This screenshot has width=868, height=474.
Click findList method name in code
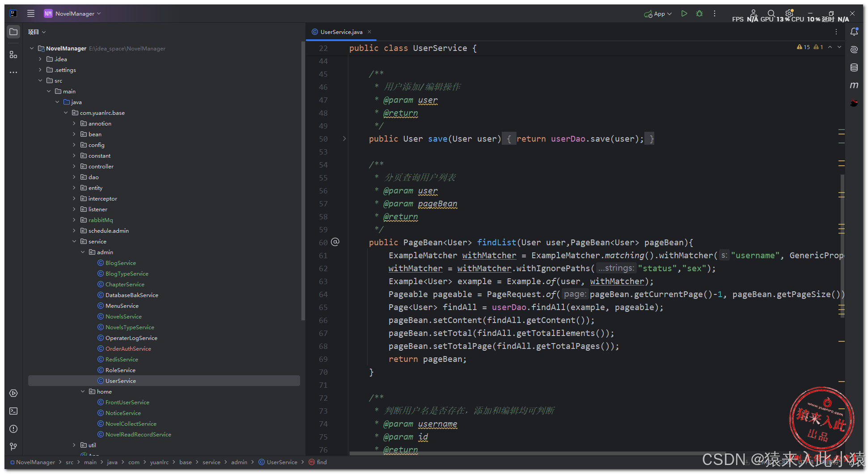click(x=496, y=242)
